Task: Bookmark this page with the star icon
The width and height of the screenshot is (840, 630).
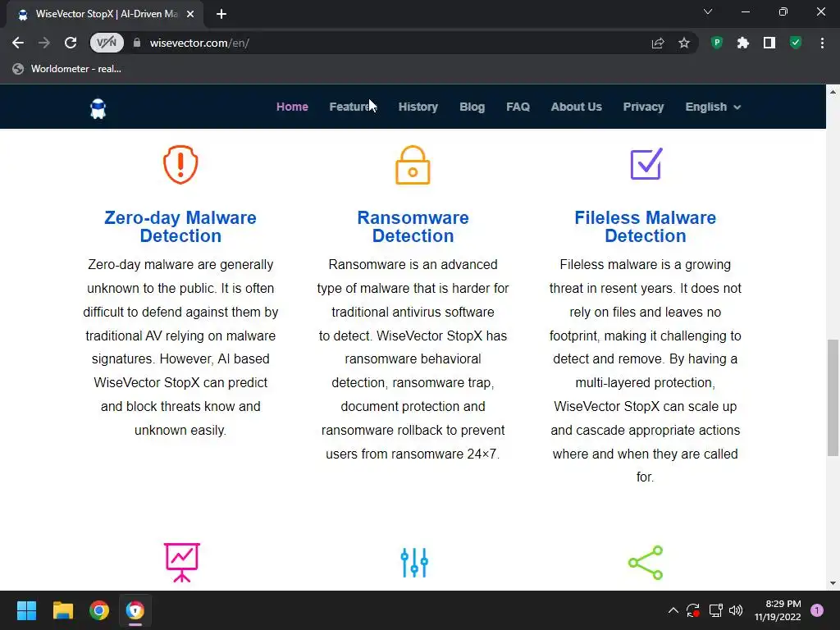Action: pos(684,43)
